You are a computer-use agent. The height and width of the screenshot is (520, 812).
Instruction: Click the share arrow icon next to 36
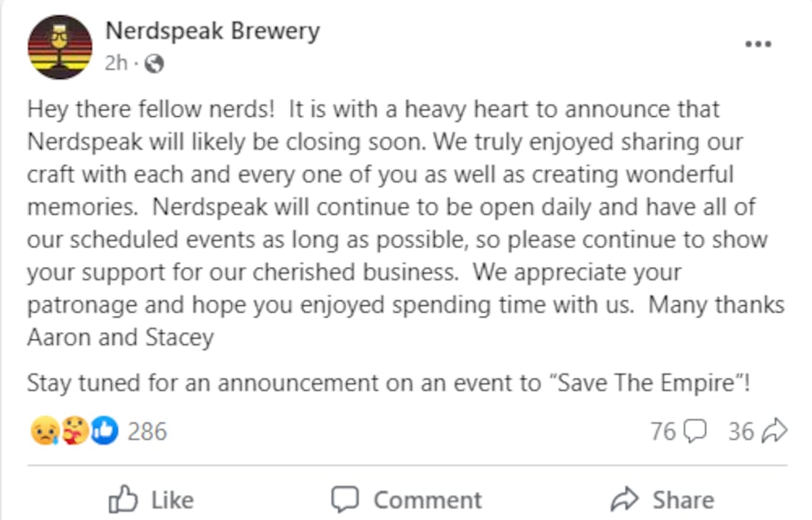coord(774,430)
